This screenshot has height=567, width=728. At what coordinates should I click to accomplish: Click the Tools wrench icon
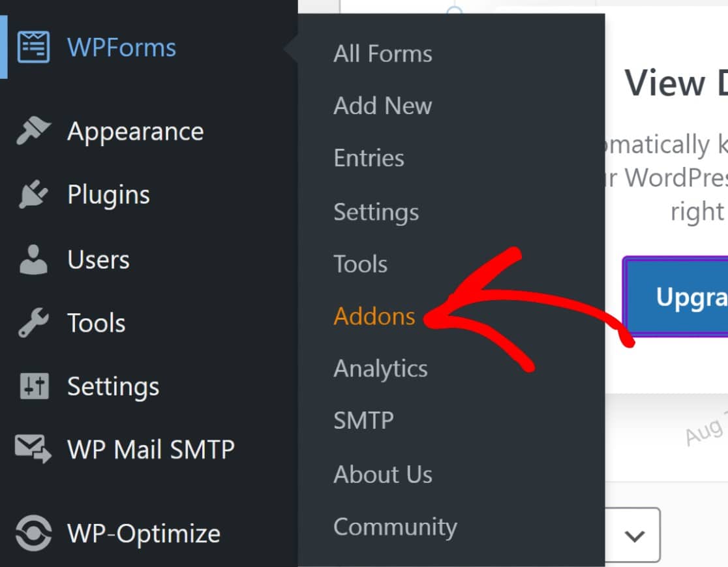[33, 323]
